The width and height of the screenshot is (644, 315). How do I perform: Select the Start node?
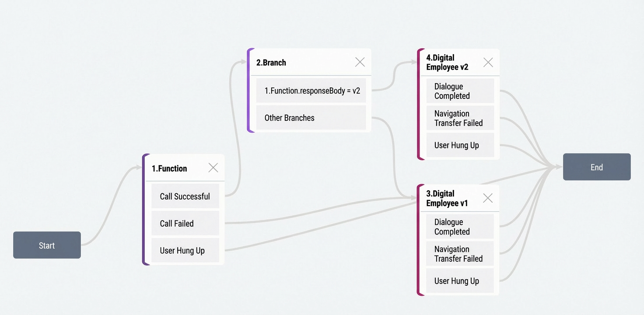[x=47, y=245]
